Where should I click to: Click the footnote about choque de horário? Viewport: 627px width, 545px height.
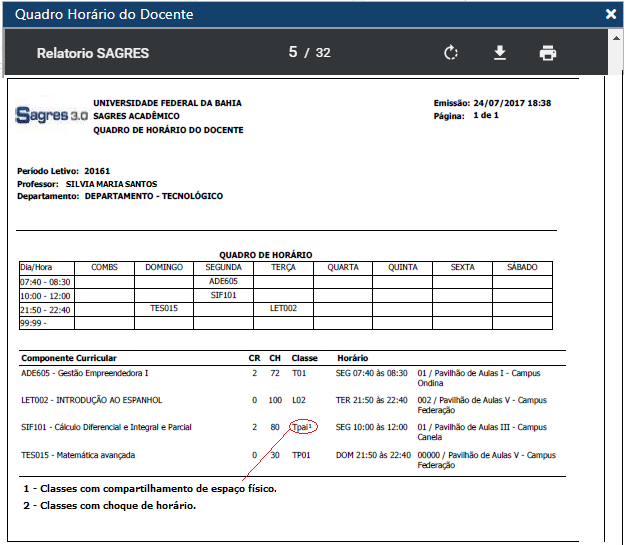(x=110, y=506)
